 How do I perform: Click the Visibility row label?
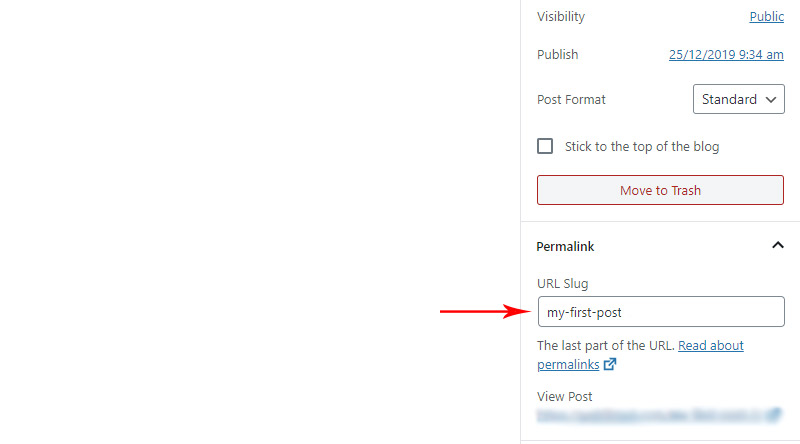click(561, 17)
